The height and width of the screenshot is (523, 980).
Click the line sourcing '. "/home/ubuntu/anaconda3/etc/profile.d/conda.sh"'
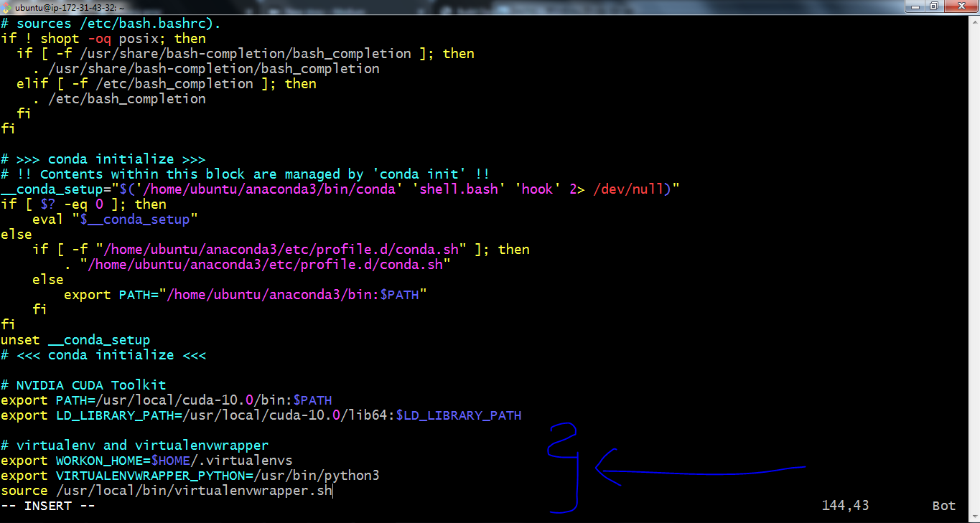point(257,265)
